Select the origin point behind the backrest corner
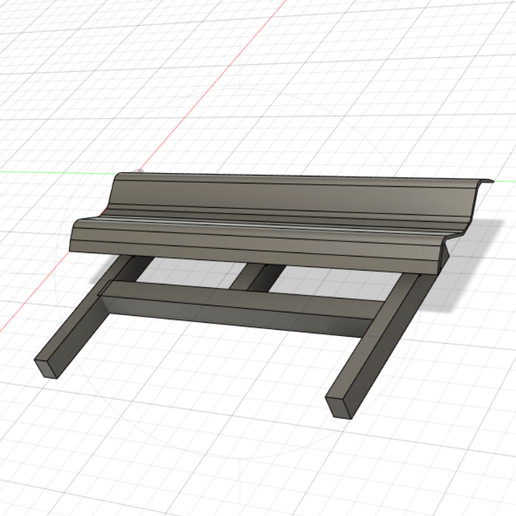Image resolution: width=516 pixels, height=516 pixels. (139, 171)
